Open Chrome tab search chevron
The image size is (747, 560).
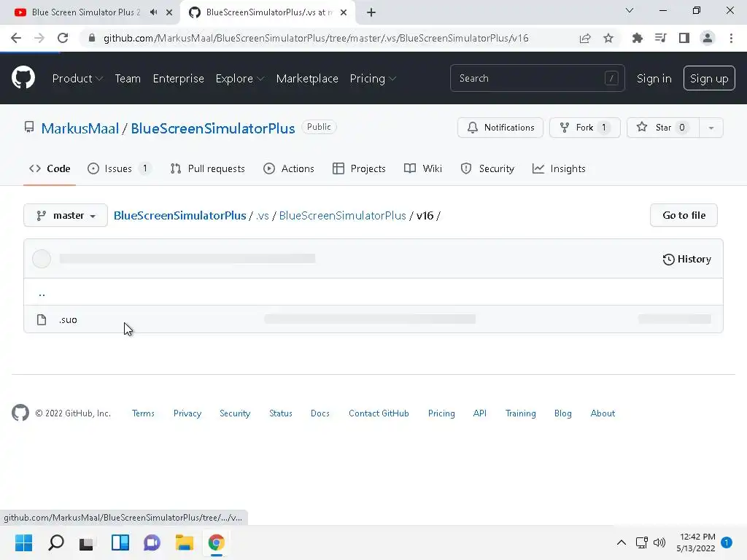click(629, 10)
